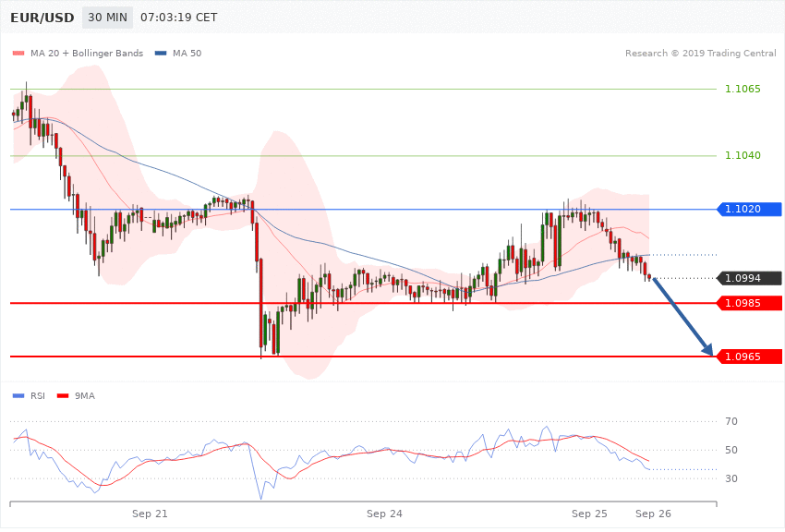This screenshot has height=532, width=785.
Task: Click the red 1.0965 target price tag
Action: pos(749,357)
